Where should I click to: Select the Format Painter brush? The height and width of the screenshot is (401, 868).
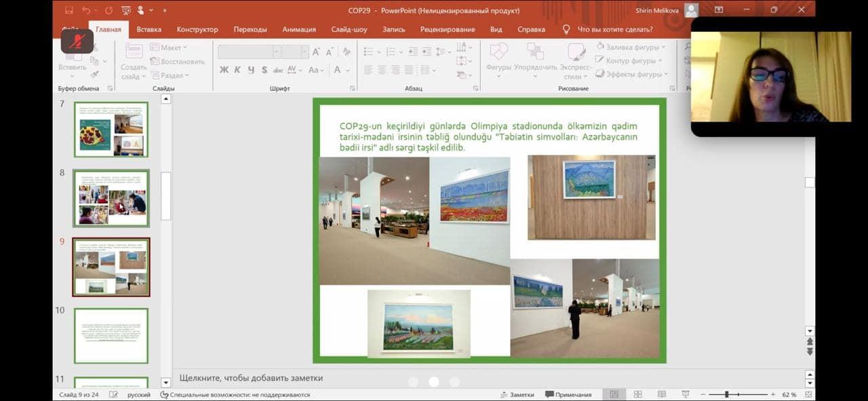click(95, 75)
